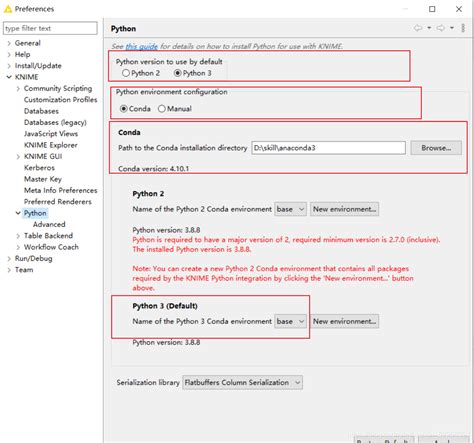
Task: Open the back history dropdown arrow
Action: [429, 28]
